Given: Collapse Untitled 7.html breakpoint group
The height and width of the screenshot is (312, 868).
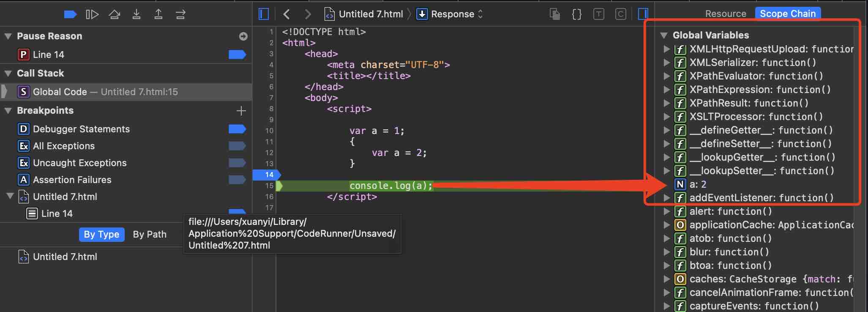Looking at the screenshot, I should [x=10, y=196].
